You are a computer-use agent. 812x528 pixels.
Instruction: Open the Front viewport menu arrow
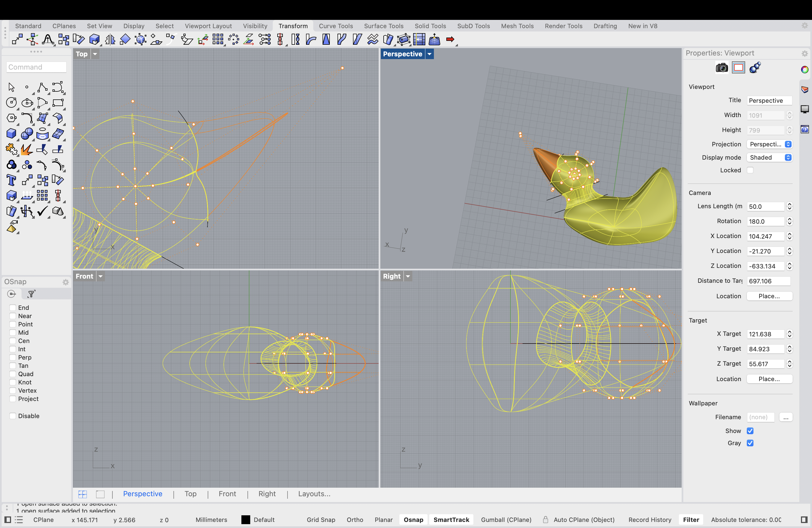tap(101, 276)
